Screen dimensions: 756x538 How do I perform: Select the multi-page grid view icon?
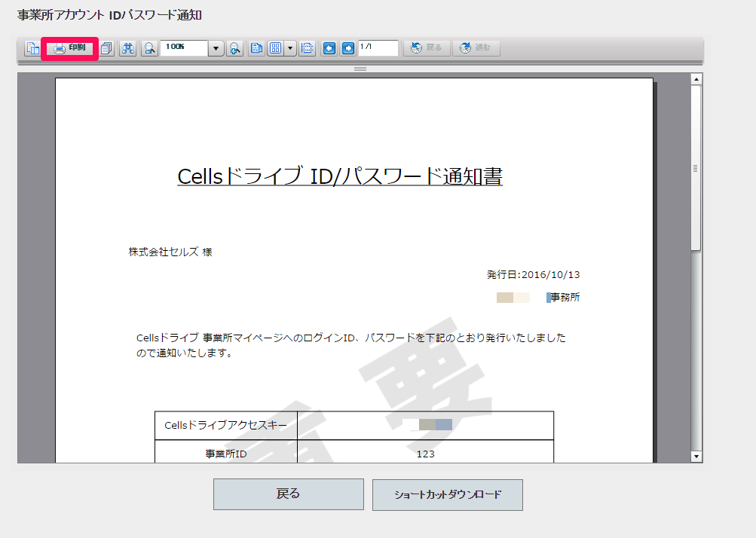click(x=275, y=48)
